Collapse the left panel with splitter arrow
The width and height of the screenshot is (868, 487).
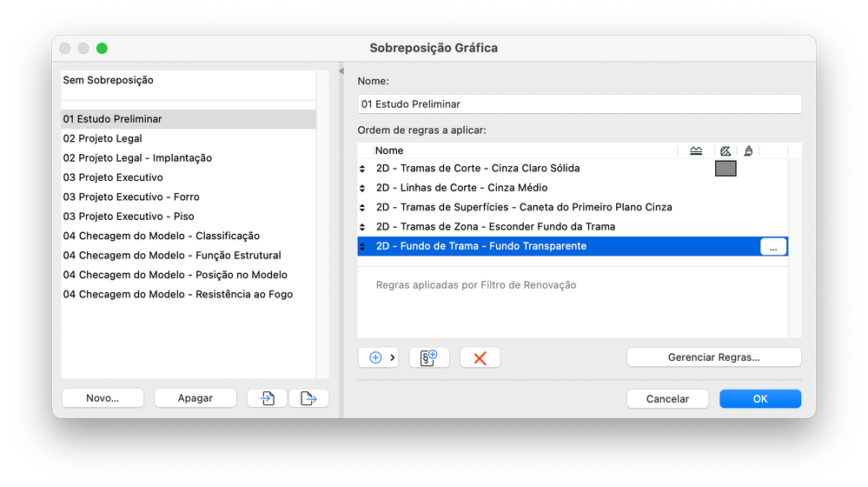click(x=341, y=70)
